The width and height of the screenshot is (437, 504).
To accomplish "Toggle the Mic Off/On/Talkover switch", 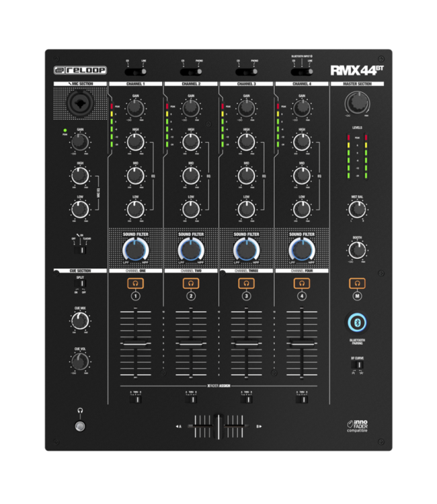I will point(80,250).
